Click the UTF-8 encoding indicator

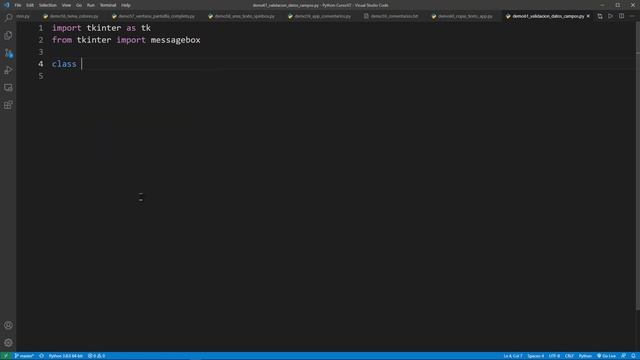click(554, 356)
